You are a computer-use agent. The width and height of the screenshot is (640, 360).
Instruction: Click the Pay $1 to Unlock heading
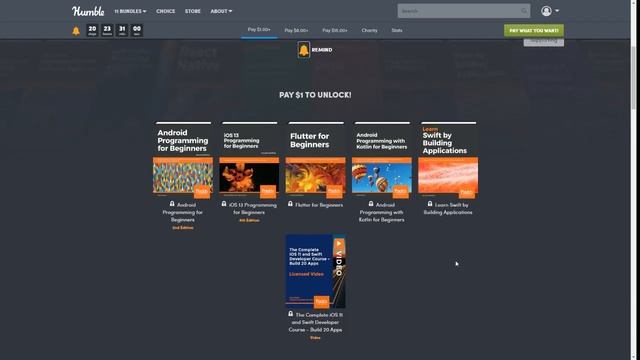tap(315, 95)
